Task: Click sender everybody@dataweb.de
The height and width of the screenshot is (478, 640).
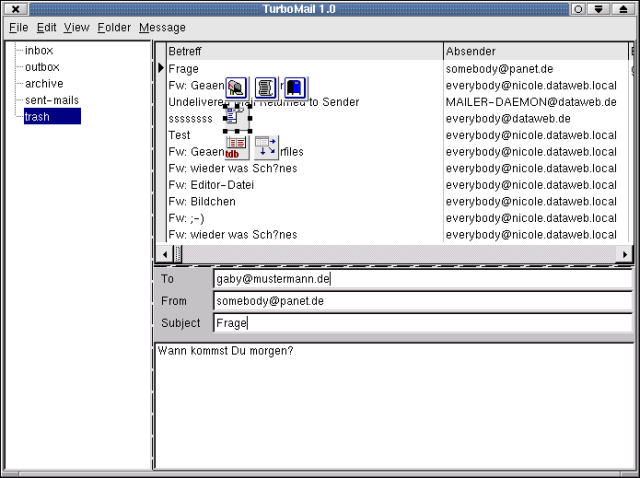Action: click(x=508, y=119)
